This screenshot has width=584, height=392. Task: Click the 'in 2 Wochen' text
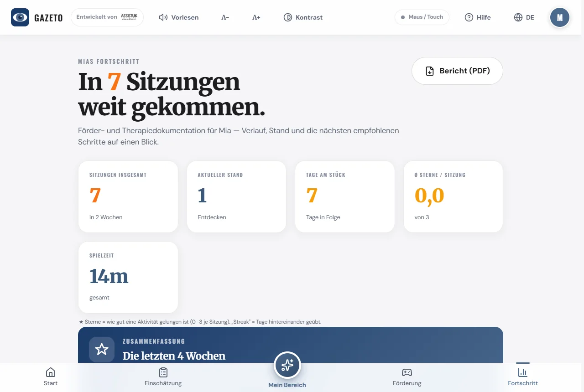click(x=106, y=217)
